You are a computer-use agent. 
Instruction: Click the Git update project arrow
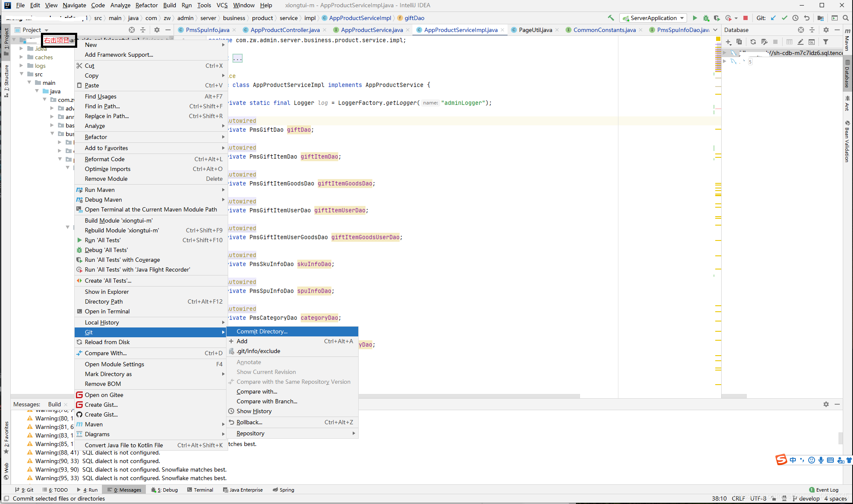click(773, 18)
